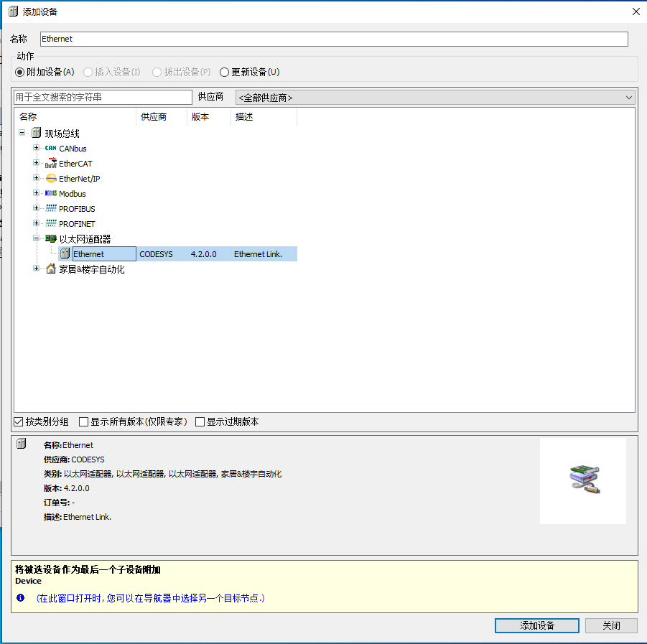Click the Modbus icon in tree

pyautogui.click(x=51, y=194)
